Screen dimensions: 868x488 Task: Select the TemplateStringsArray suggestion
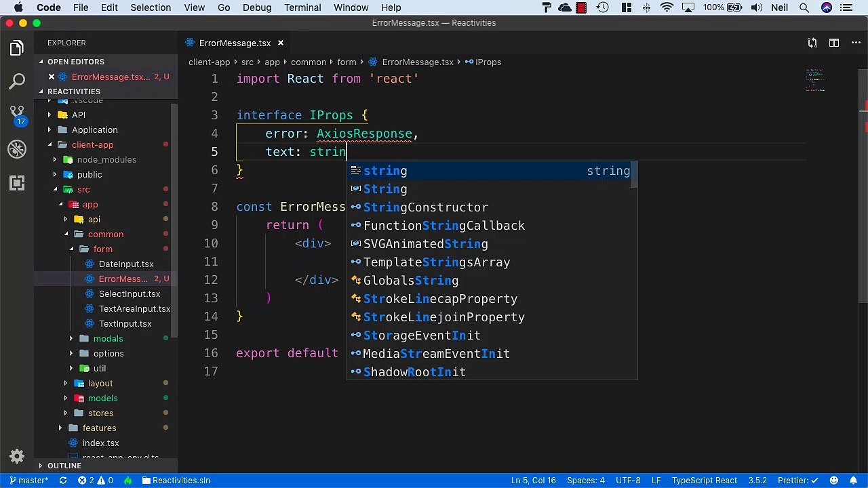492,262
